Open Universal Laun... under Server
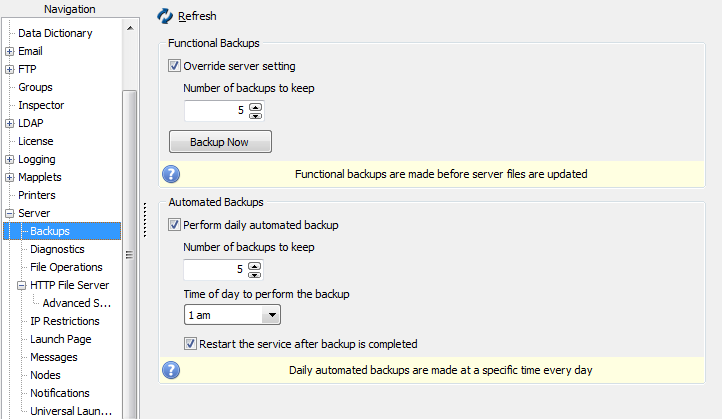Screen dimensions: 722x419 point(71,411)
